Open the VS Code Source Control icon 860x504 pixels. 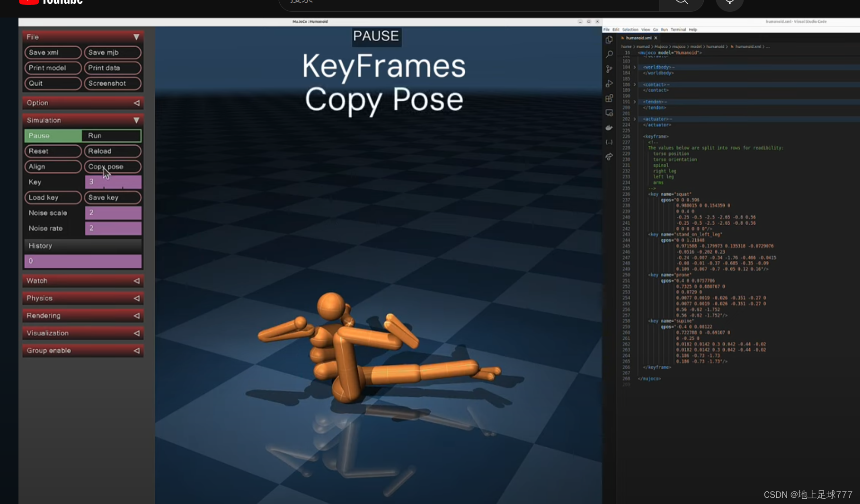[x=609, y=69]
